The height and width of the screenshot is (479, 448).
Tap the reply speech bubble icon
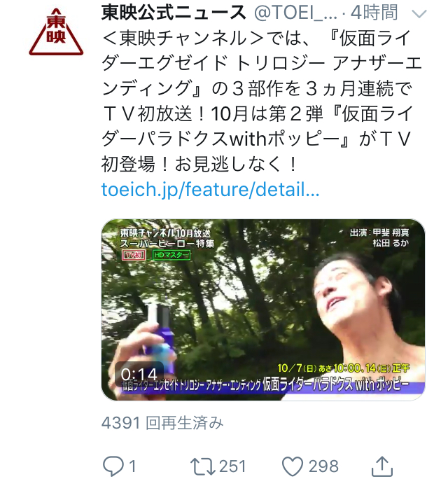click(113, 466)
